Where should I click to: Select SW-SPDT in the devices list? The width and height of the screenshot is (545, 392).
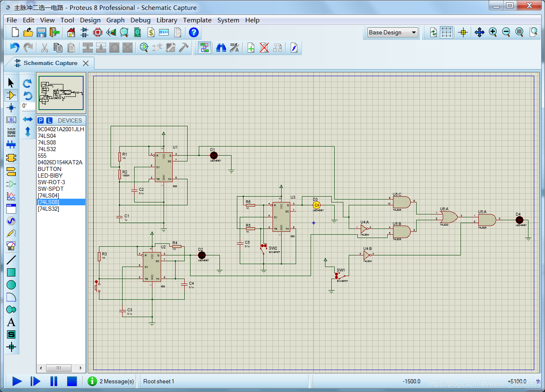pyautogui.click(x=61, y=189)
